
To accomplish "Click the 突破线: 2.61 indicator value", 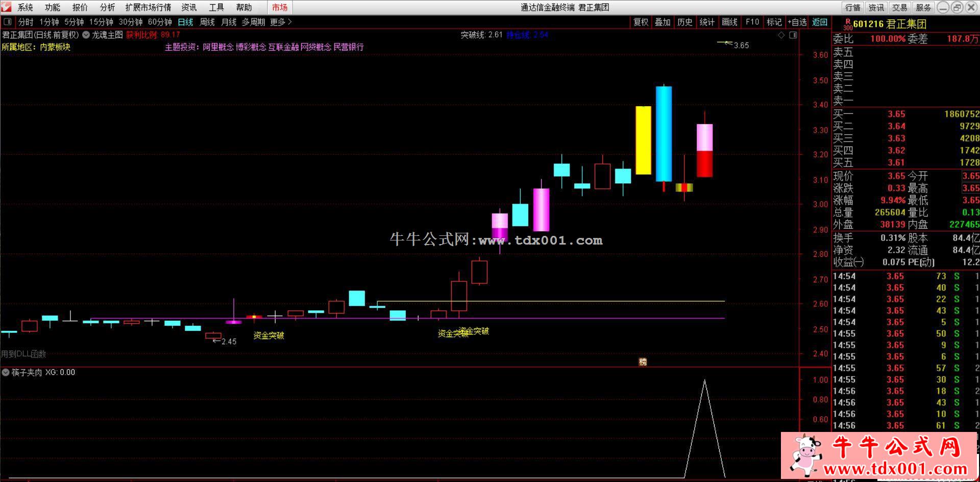I will point(482,35).
